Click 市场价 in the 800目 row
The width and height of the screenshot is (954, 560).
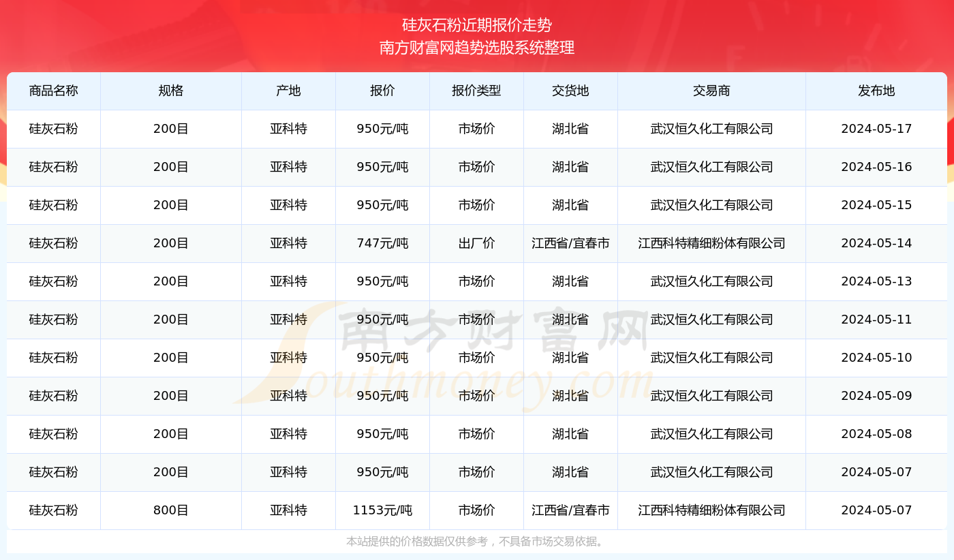[x=476, y=510]
